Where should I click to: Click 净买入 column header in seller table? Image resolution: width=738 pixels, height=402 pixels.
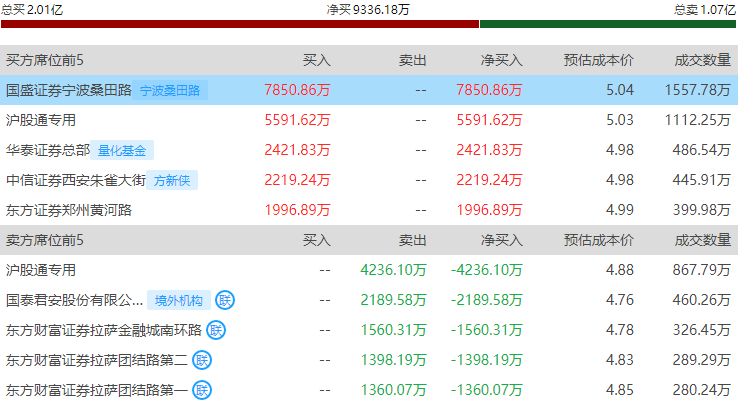(502, 240)
